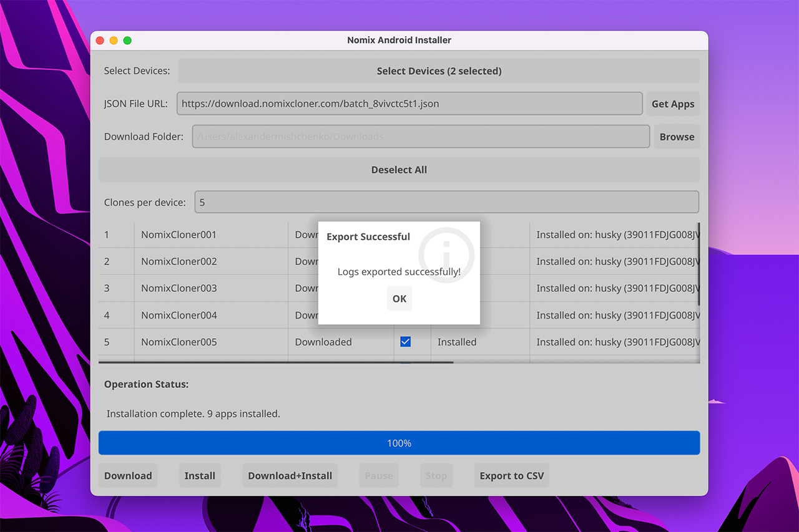Focus the Download Folder path field

pyautogui.click(x=421, y=137)
